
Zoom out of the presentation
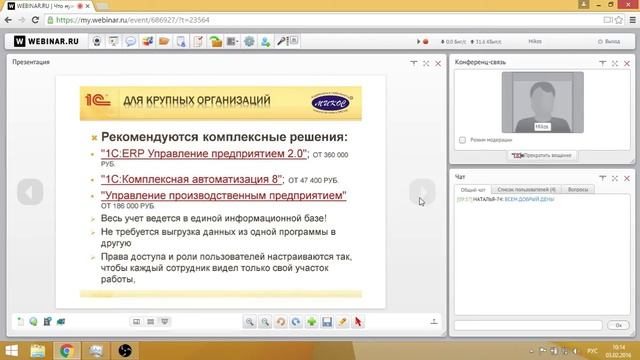[265, 322]
